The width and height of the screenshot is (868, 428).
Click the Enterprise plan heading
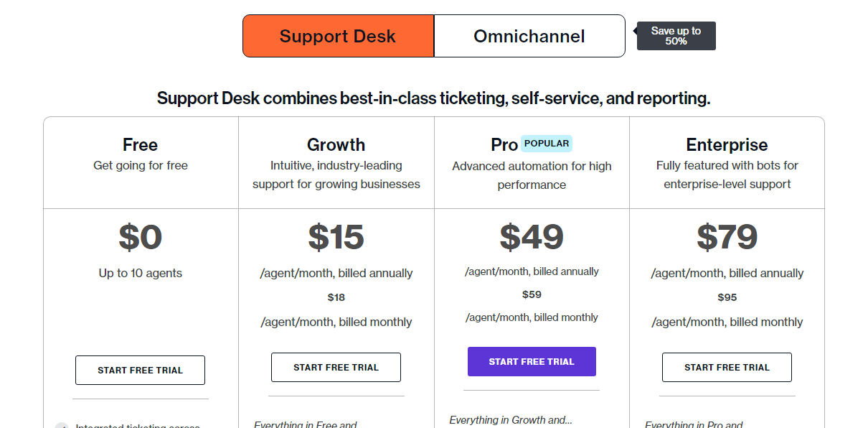727,144
